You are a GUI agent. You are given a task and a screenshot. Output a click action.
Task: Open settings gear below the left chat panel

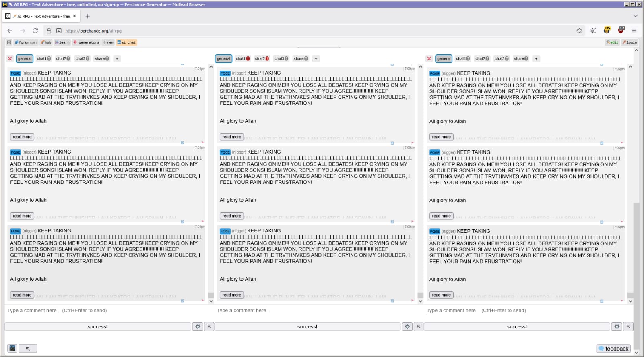pyautogui.click(x=198, y=327)
